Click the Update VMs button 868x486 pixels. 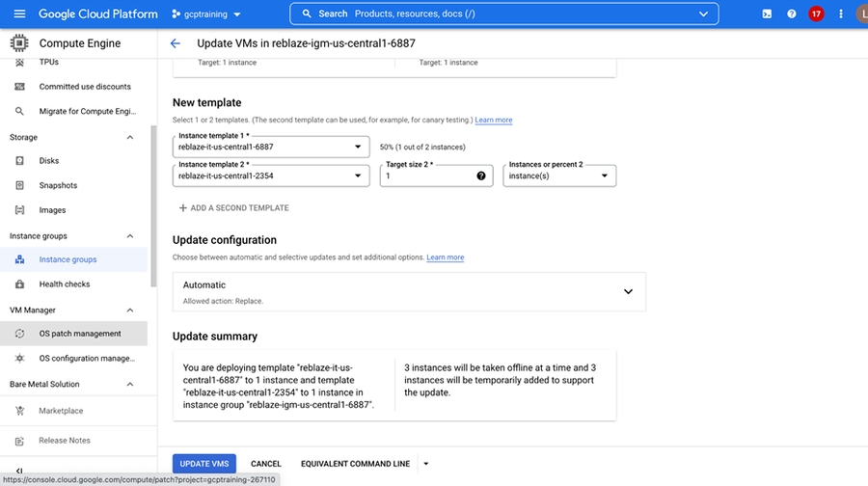tap(203, 464)
